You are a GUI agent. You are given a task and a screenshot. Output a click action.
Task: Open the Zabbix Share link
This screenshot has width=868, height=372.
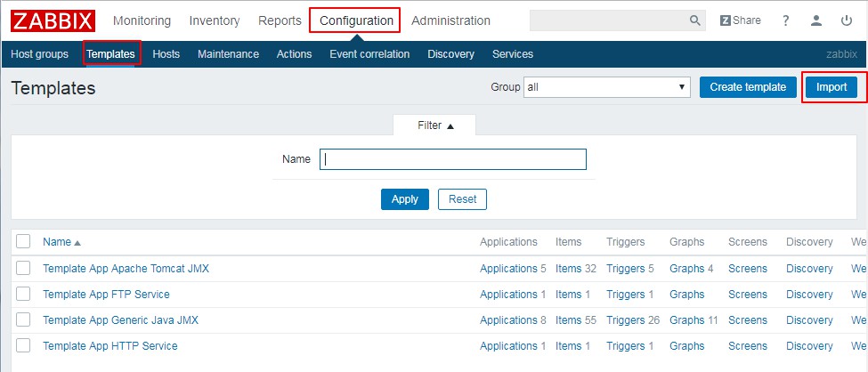coord(740,20)
